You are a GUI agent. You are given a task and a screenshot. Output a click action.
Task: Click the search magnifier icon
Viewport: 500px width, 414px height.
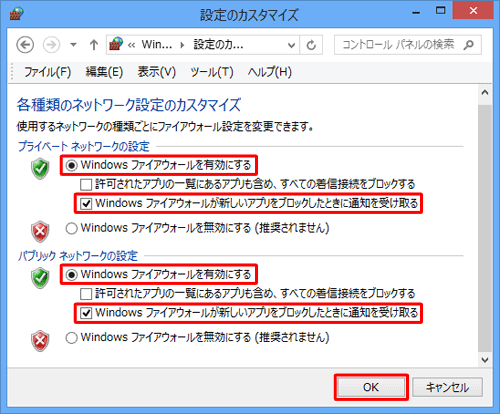[x=469, y=45]
